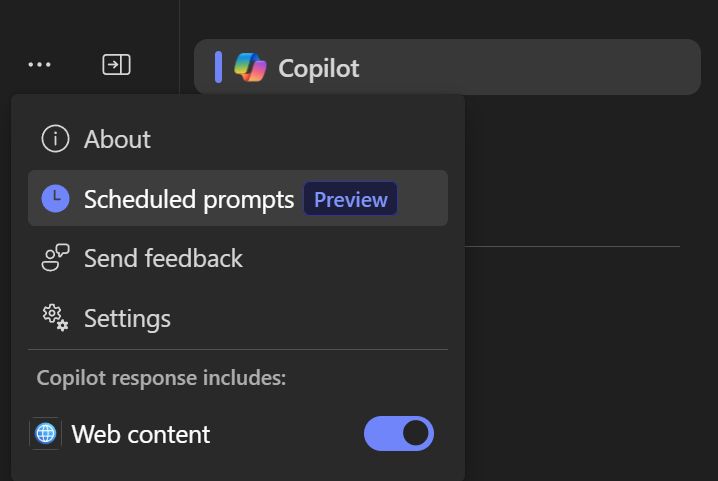Viewport: 718px width, 481px height.
Task: Click the Send feedback person icon
Action: point(55,258)
